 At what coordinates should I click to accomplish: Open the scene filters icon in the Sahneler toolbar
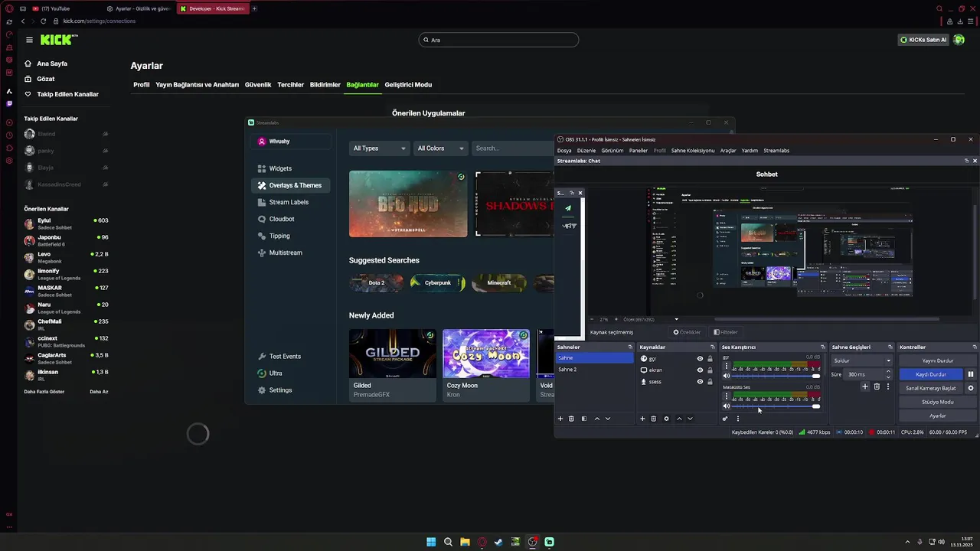pos(584,419)
